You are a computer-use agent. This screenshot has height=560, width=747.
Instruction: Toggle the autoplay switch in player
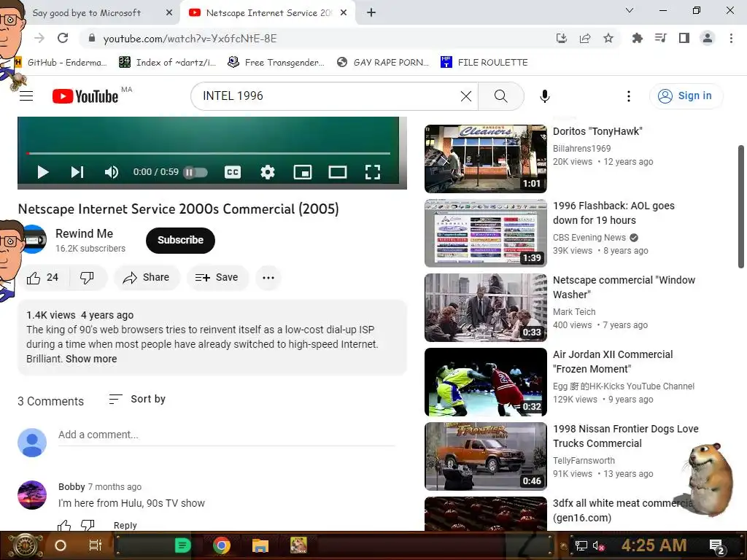point(196,172)
